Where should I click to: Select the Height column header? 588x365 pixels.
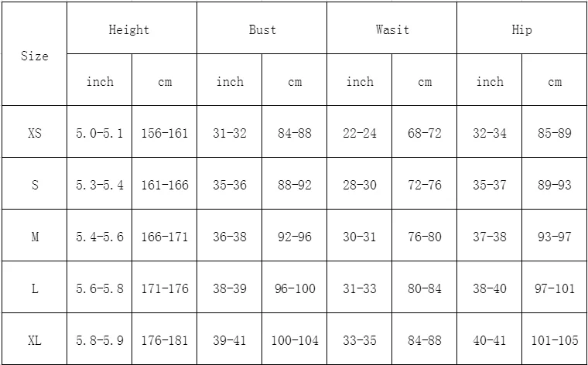(x=132, y=28)
